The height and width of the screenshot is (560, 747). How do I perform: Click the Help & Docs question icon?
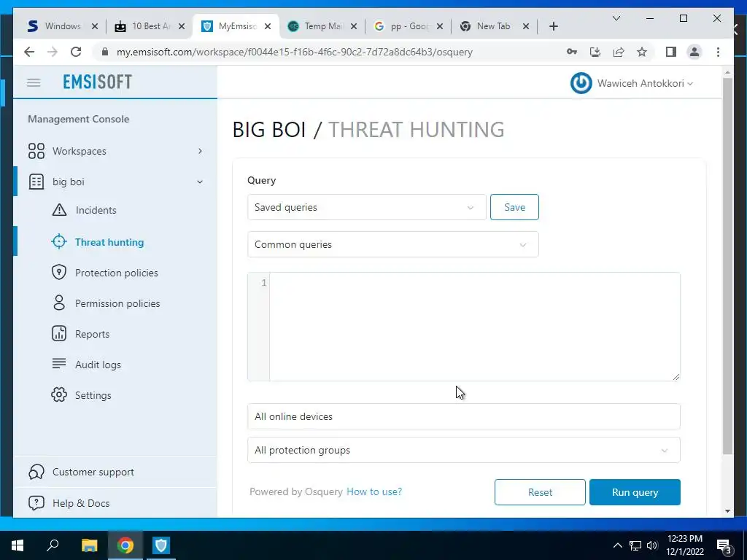(36, 503)
